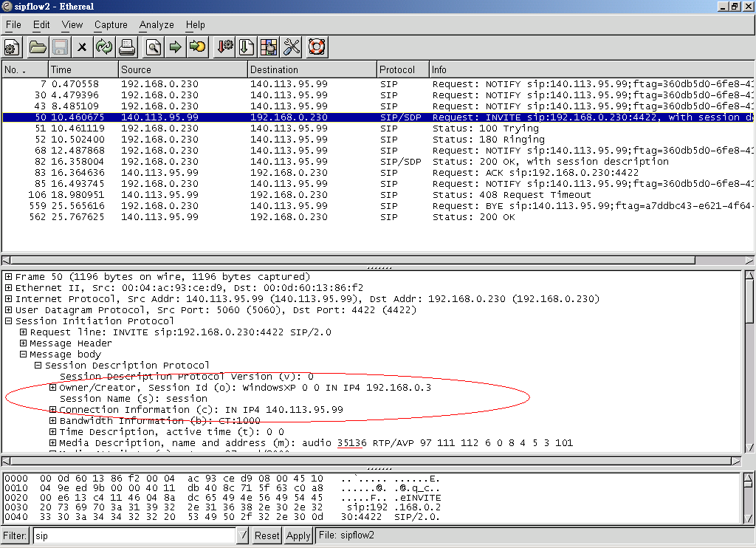Image resolution: width=756 pixels, height=548 pixels.
Task: Open preferences with wrench icon
Action: [292, 47]
